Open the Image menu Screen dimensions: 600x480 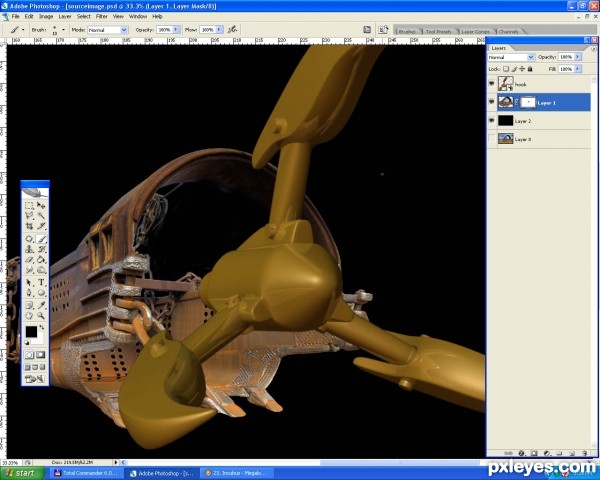pyautogui.click(x=46, y=16)
